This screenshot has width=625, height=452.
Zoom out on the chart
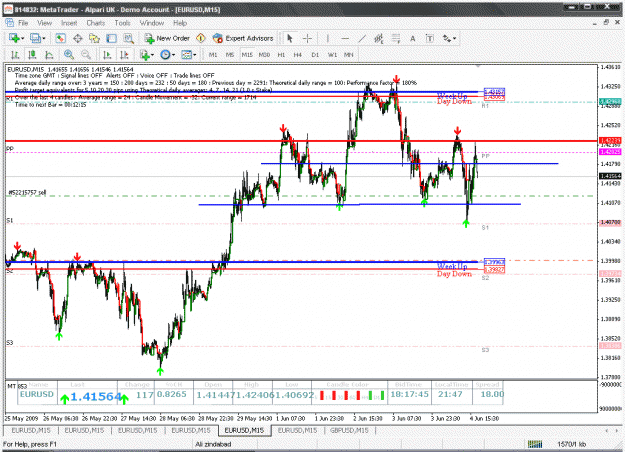pos(86,55)
